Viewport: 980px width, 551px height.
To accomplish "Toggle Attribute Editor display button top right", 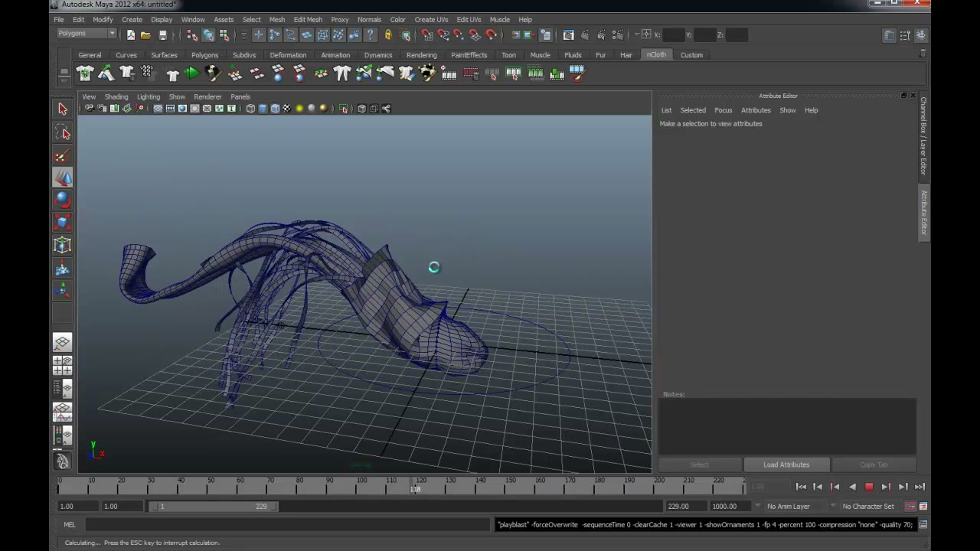I will pos(889,35).
